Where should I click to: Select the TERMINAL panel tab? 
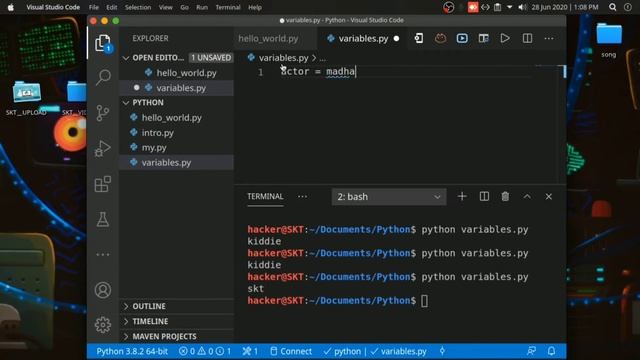tap(265, 197)
